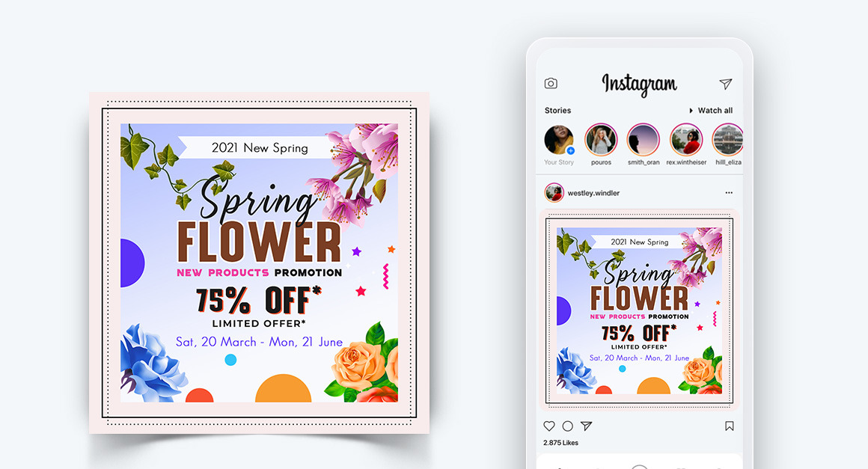Screen dimensions: 868x469
Task: Click large Spring Flower promo card
Action: click(x=259, y=263)
